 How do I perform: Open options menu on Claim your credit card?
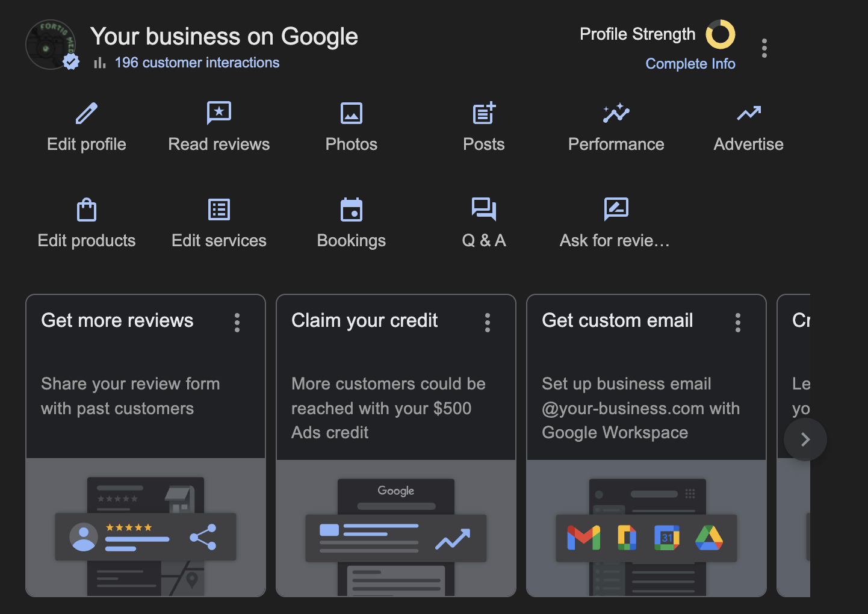[x=488, y=323]
